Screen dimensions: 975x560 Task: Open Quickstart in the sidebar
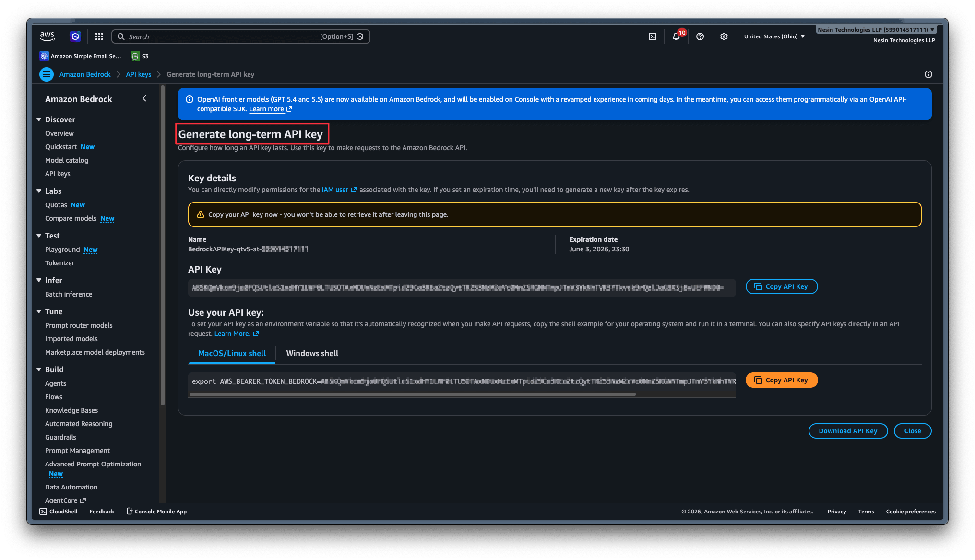[61, 147]
